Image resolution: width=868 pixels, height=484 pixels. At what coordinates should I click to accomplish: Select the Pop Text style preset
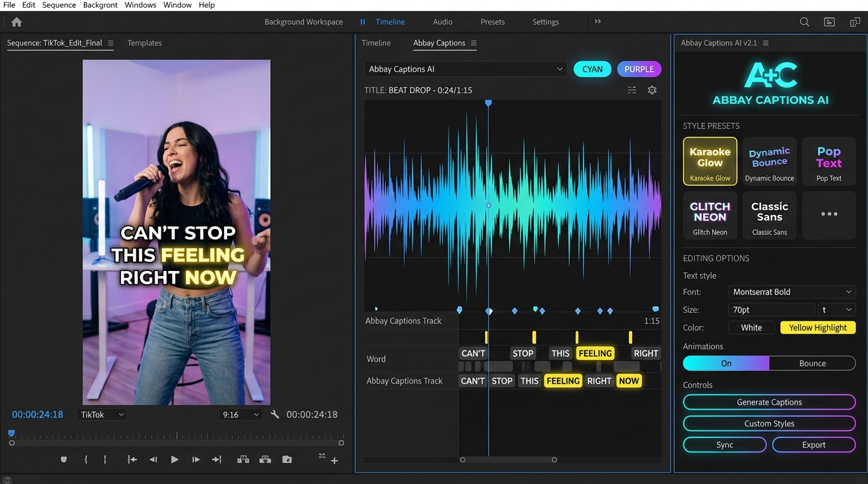point(829,161)
